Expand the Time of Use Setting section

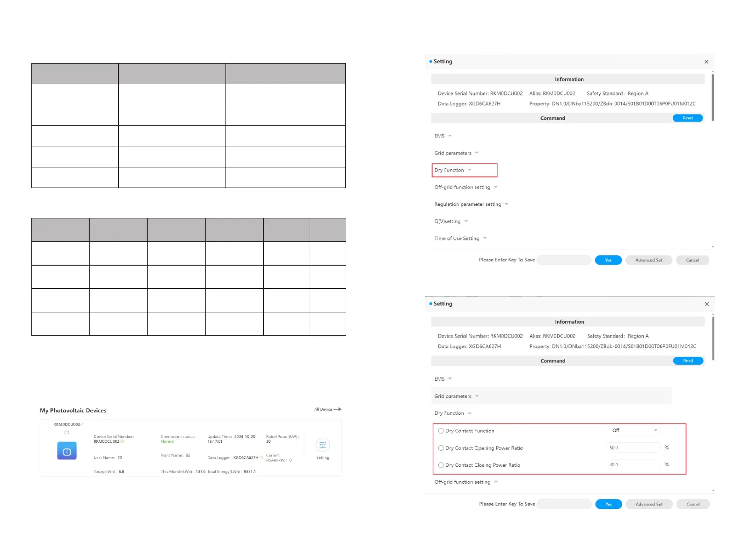click(x=460, y=239)
